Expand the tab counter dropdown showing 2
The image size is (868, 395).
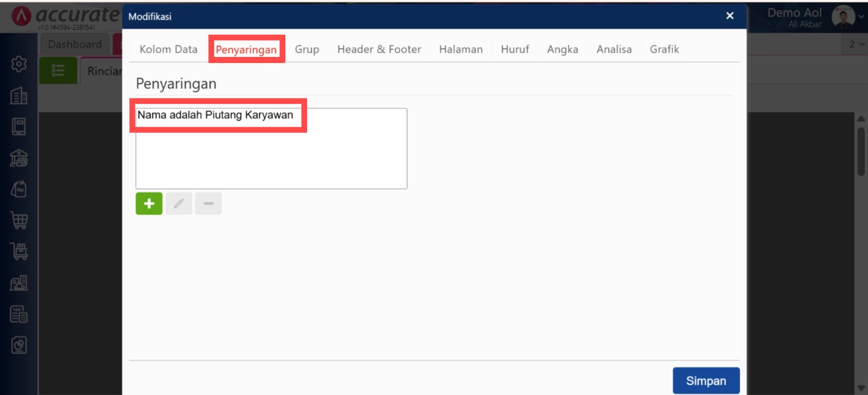point(857,44)
